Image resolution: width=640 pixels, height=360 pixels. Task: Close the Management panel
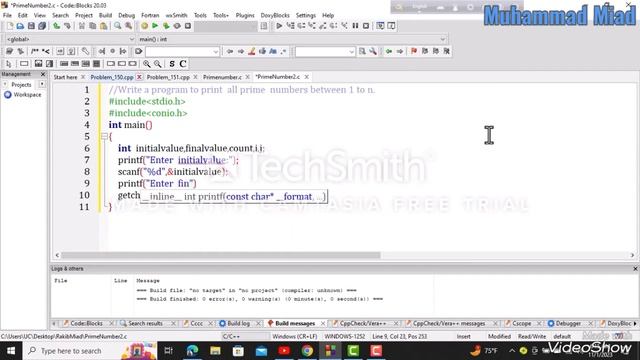click(x=43, y=74)
